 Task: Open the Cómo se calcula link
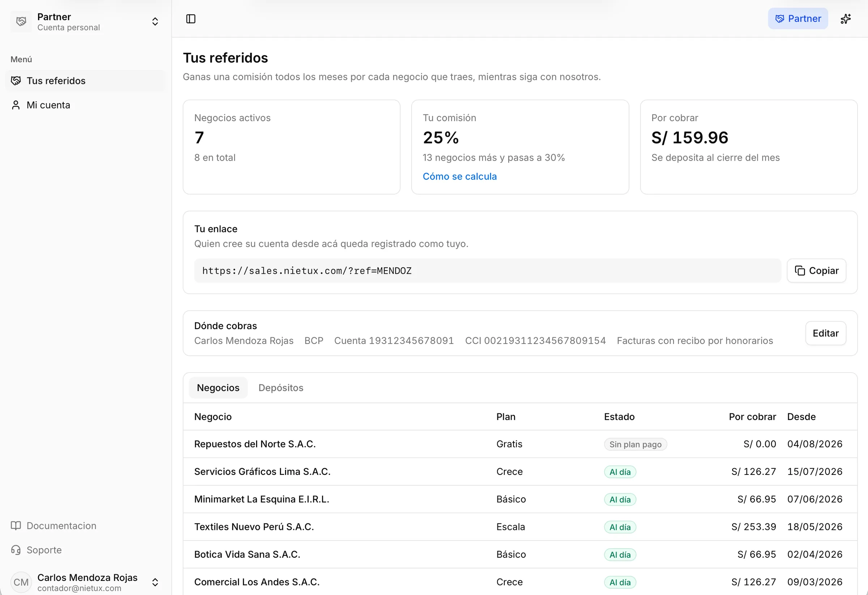click(460, 176)
